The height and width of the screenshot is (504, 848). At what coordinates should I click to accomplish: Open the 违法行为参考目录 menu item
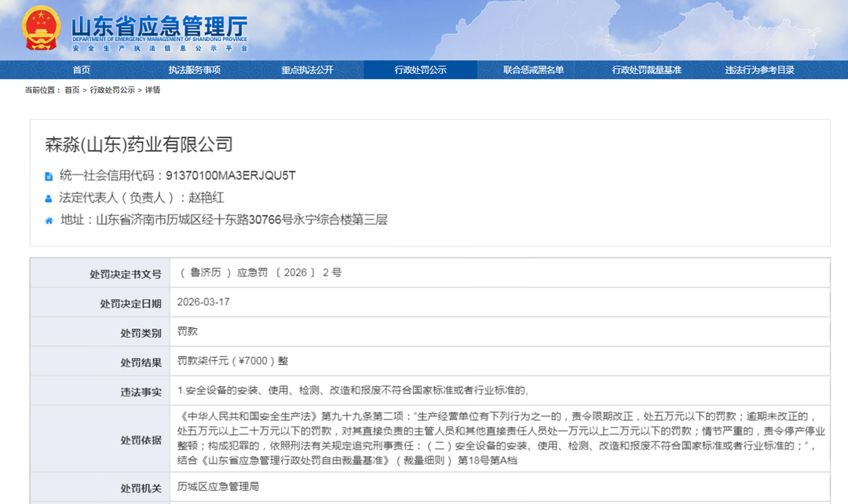coord(759,70)
